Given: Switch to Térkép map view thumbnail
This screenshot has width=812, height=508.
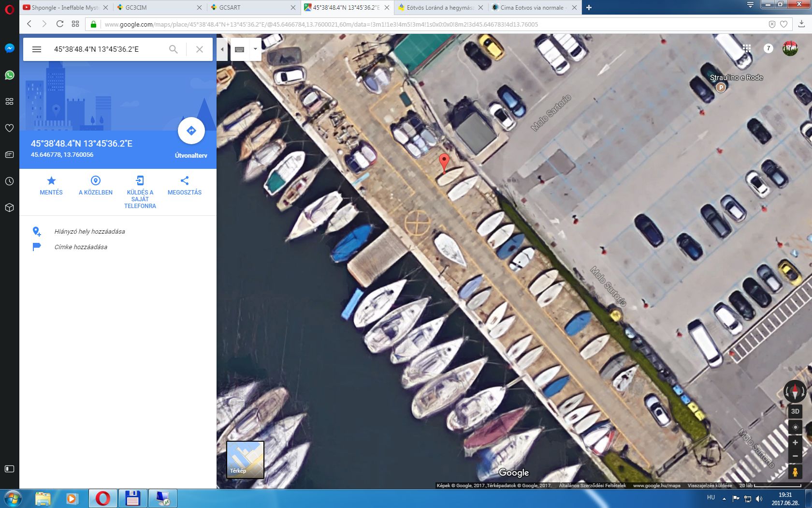Looking at the screenshot, I should tap(245, 460).
